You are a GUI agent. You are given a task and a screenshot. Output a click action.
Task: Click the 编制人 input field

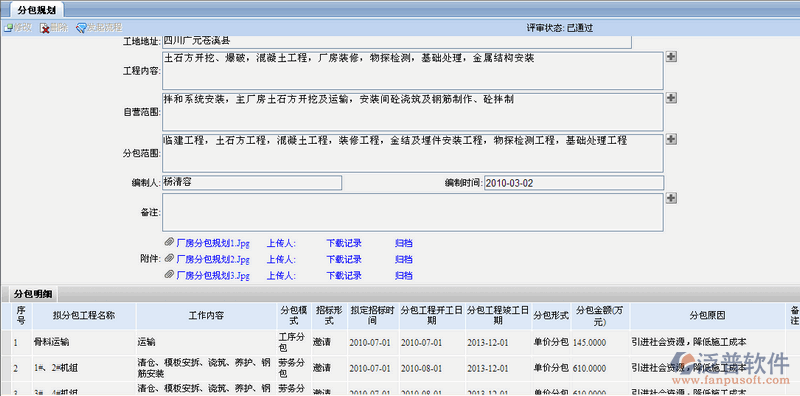tap(252, 183)
